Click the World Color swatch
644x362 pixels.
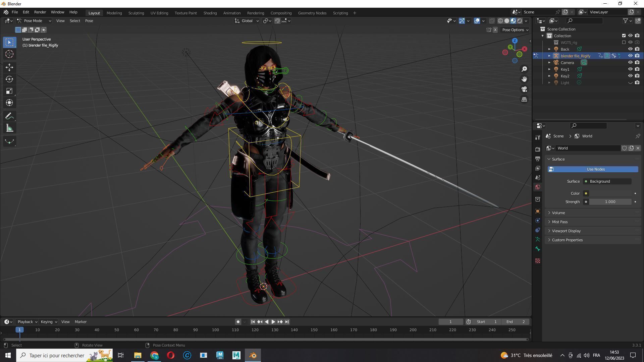pyautogui.click(x=610, y=193)
